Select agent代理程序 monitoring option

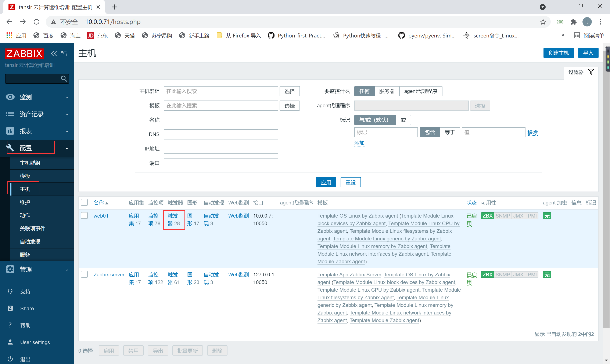coord(420,91)
